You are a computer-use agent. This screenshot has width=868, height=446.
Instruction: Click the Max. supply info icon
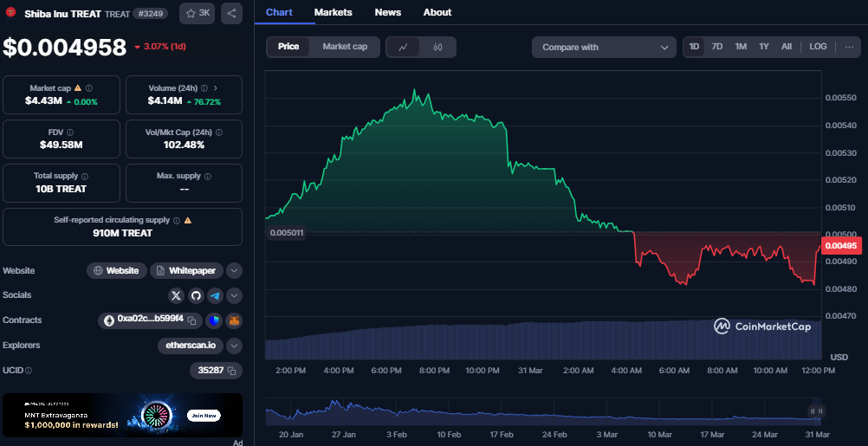[208, 176]
